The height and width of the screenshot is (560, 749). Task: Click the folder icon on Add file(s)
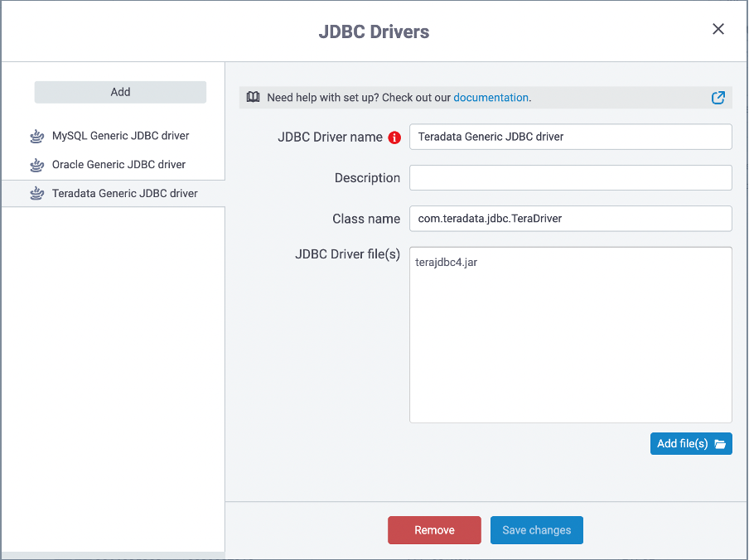point(720,444)
